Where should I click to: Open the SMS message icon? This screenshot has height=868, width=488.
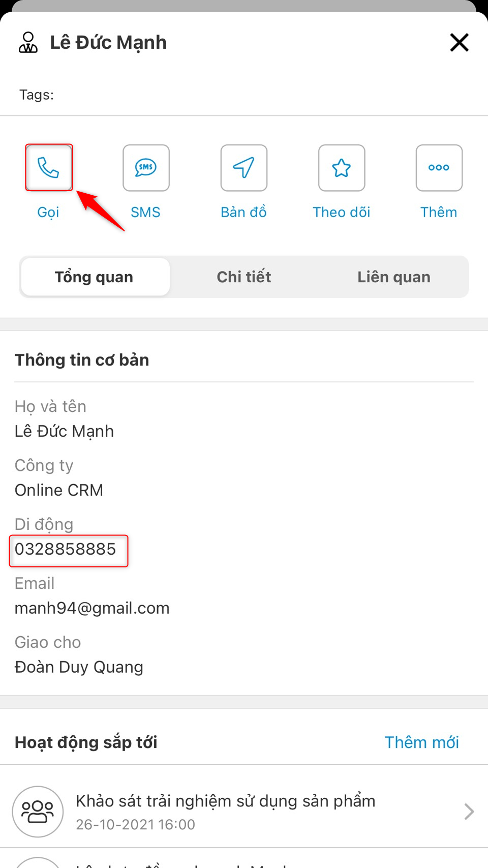click(x=146, y=167)
